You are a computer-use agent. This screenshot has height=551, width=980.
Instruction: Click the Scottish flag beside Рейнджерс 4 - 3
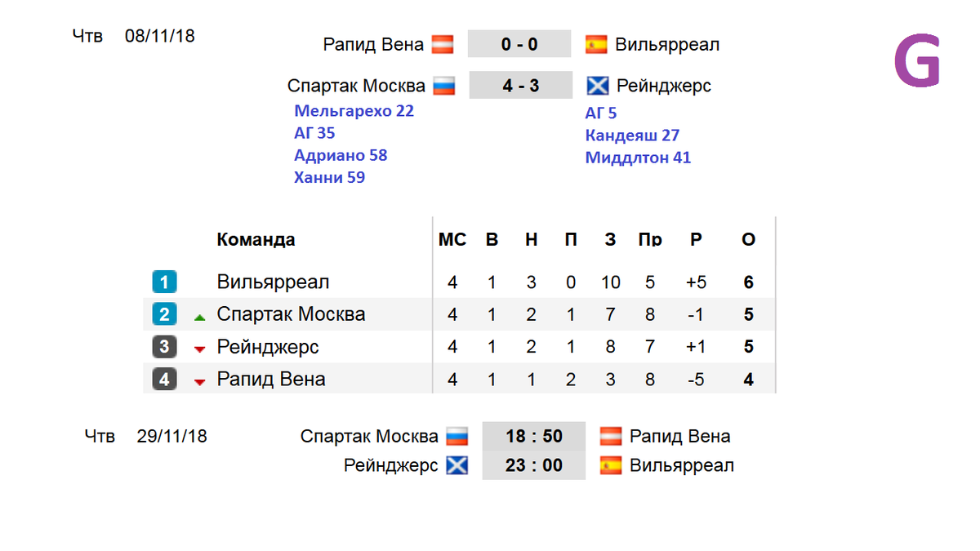pyautogui.click(x=598, y=86)
